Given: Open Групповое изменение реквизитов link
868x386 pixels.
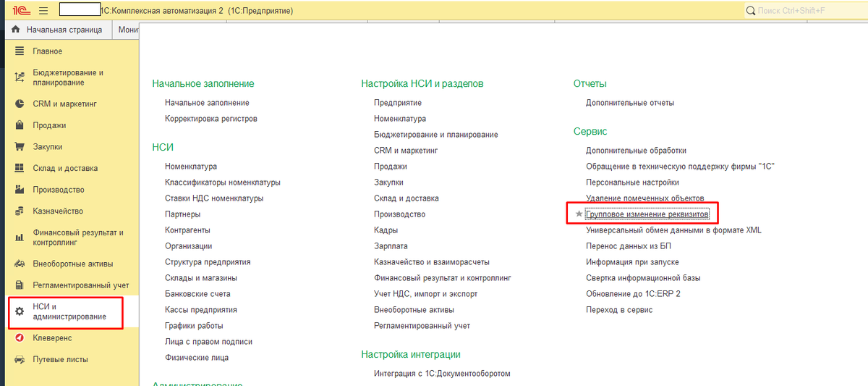Looking at the screenshot, I should pyautogui.click(x=648, y=214).
